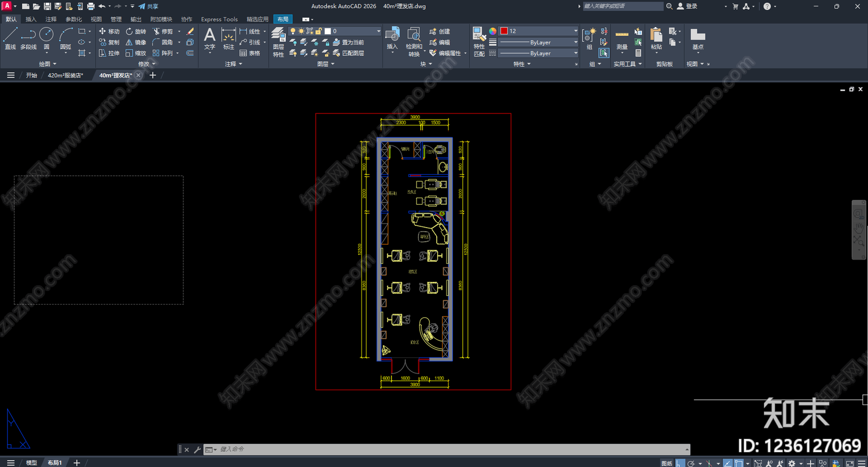Click the 表格 (Table) tool
Screen dimensions: 868x467
250,53
